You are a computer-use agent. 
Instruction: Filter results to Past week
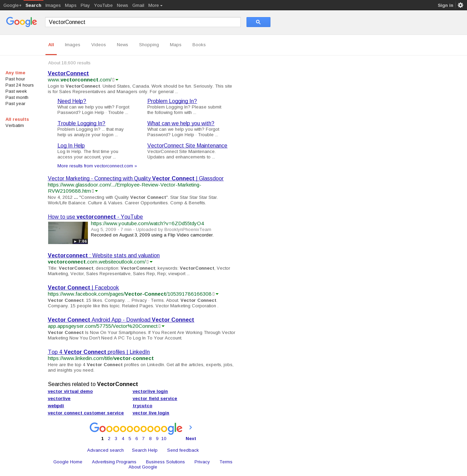coord(16,91)
